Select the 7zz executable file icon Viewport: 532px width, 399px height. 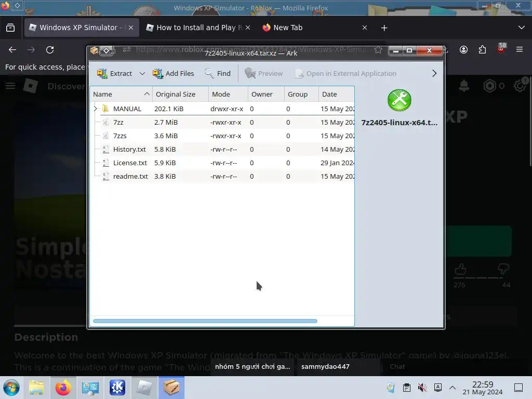[x=105, y=122]
